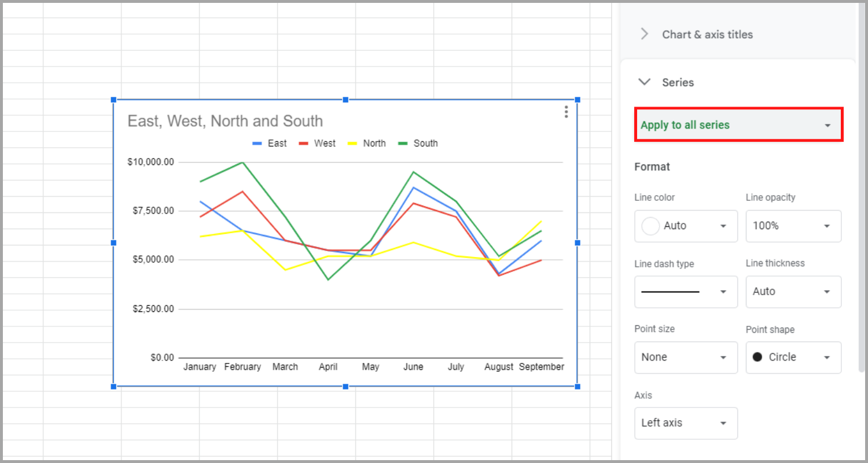
Task: Open the Apply to all series dropdown
Action: [827, 124]
